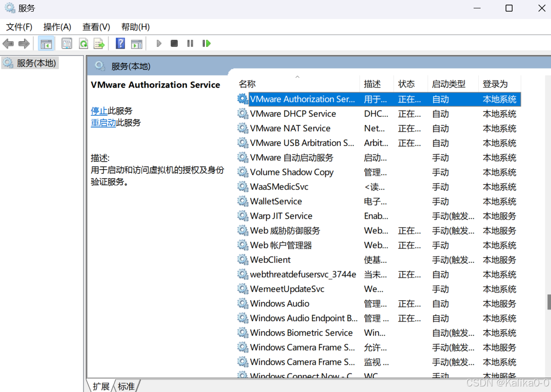Screen dimensions: 551x392
Task: Sort by the 名称 column header
Action: (x=298, y=83)
